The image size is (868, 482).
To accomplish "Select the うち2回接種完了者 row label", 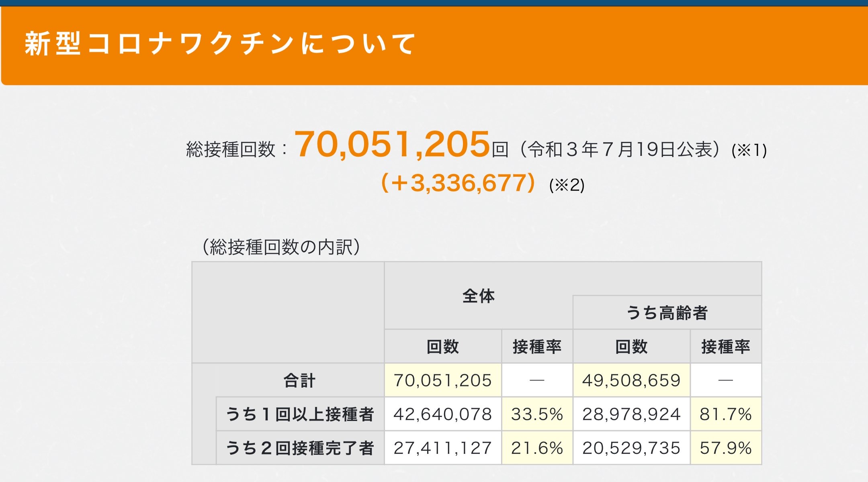I will [300, 448].
